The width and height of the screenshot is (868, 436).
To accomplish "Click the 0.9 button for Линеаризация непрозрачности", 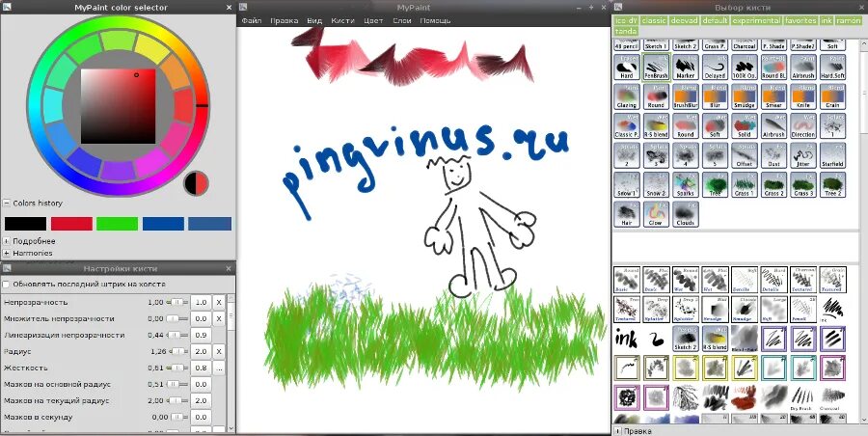I will [201, 335].
